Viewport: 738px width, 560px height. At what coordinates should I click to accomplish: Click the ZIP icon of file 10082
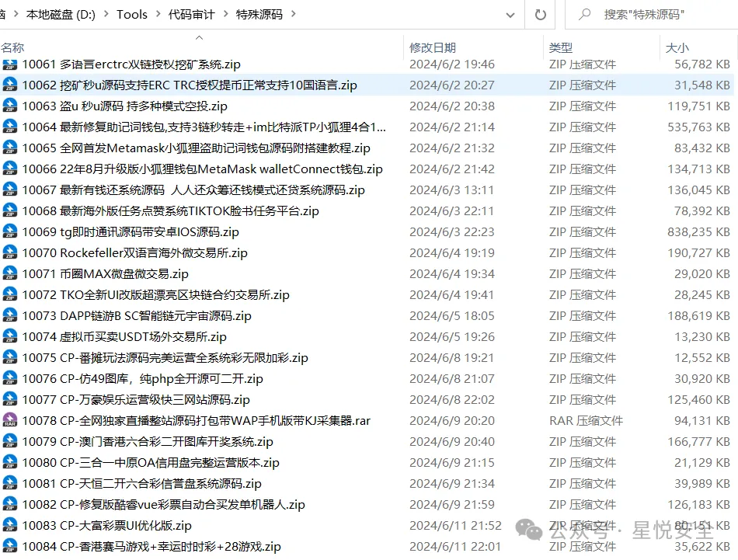[10, 504]
